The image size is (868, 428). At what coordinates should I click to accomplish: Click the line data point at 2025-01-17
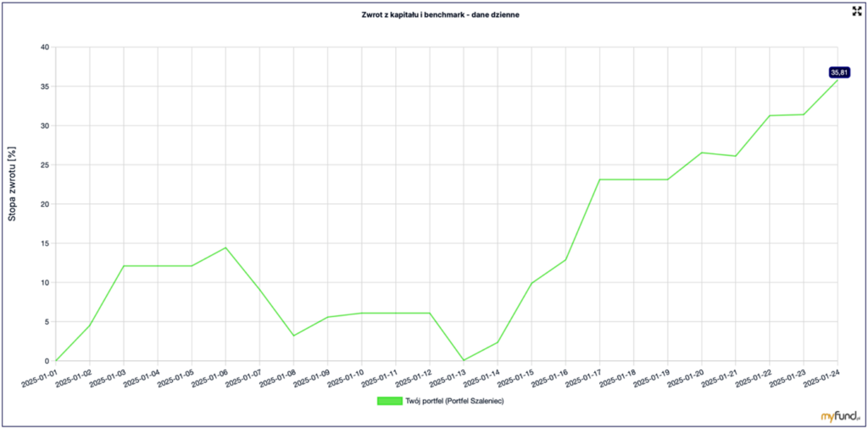point(599,180)
